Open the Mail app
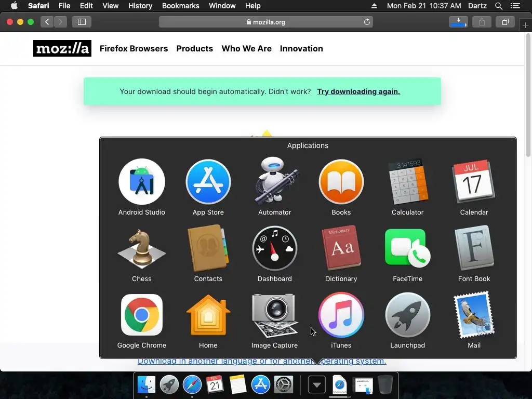Image resolution: width=532 pixels, height=399 pixels. pos(474,314)
